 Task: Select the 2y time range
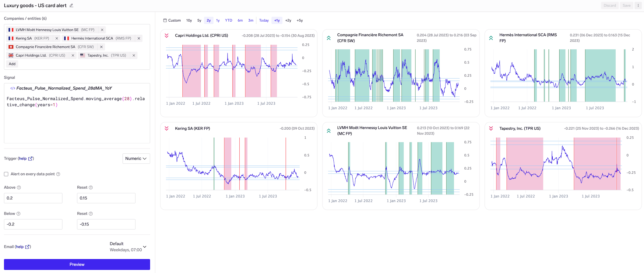(x=209, y=20)
